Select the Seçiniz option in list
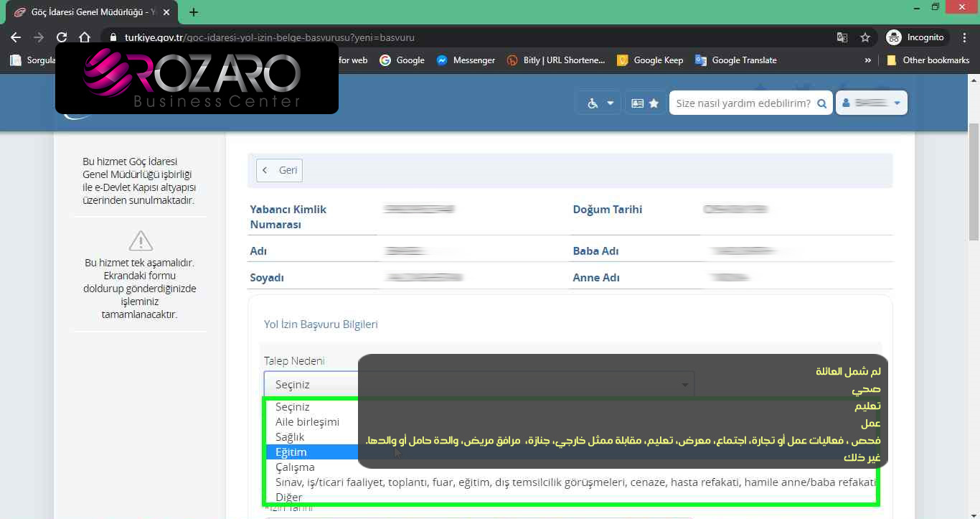The height and width of the screenshot is (519, 980). (x=293, y=406)
